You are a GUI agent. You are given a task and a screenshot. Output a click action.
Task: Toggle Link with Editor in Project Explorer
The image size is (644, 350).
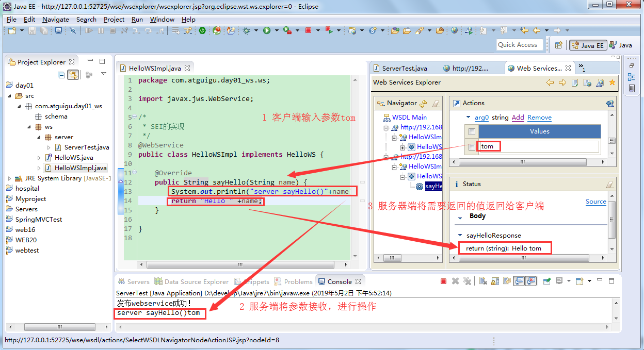[73, 75]
